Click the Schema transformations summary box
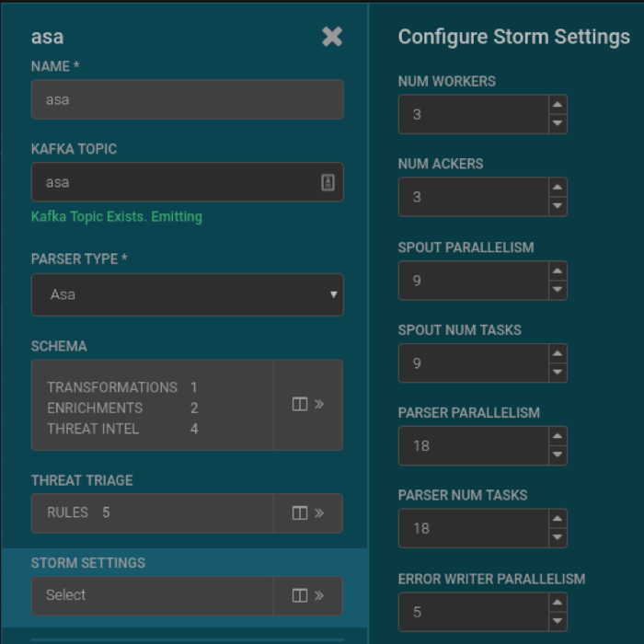Viewport: 644px width, 644px height. 153,405
